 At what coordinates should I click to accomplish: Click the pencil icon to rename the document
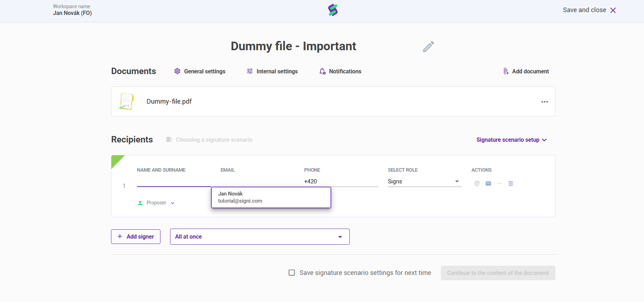tap(428, 47)
